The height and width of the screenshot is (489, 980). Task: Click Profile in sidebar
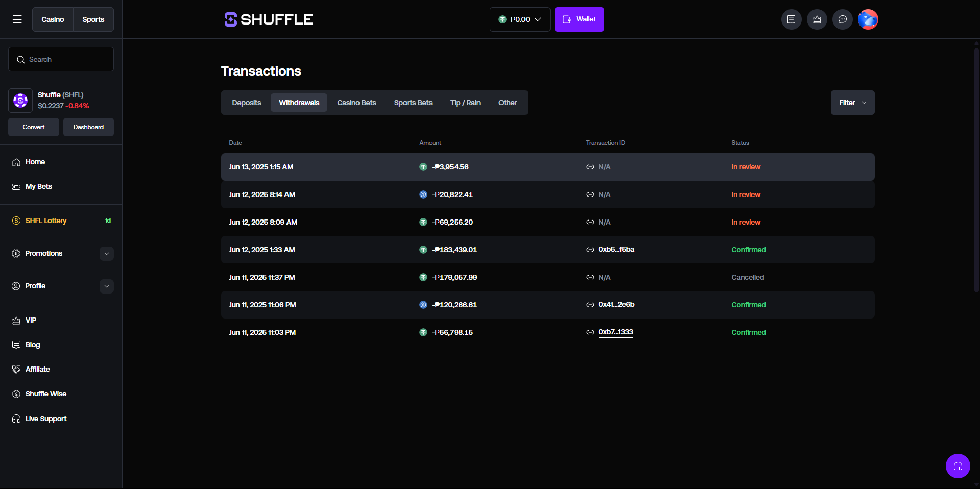tap(35, 286)
